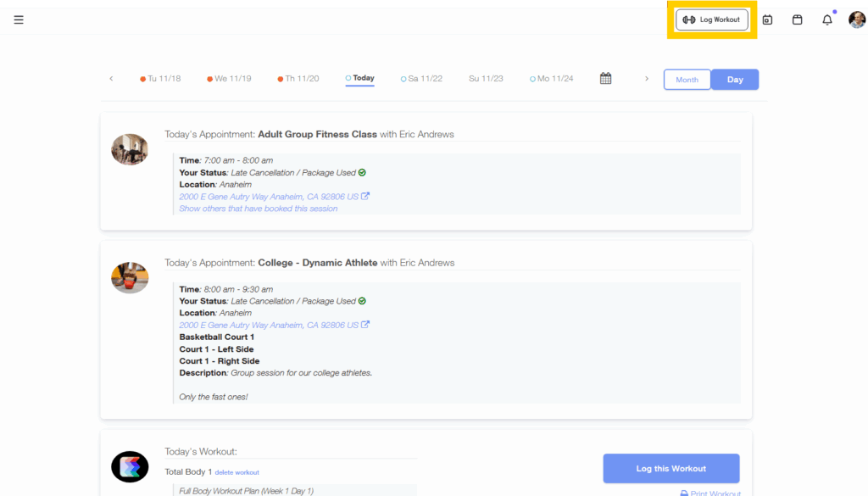868x496 pixels.
Task: Click external link icon for Fitness Class address
Action: pyautogui.click(x=365, y=196)
